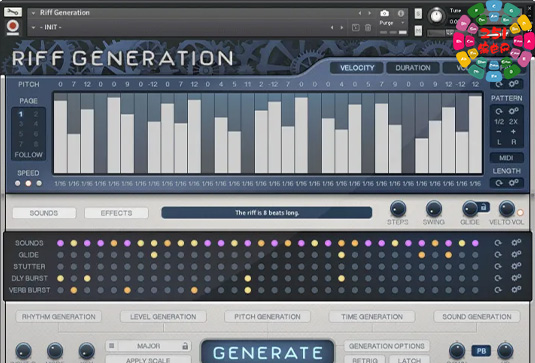Click the GENERATE button
This screenshot has height=363, width=535.
[x=268, y=352]
